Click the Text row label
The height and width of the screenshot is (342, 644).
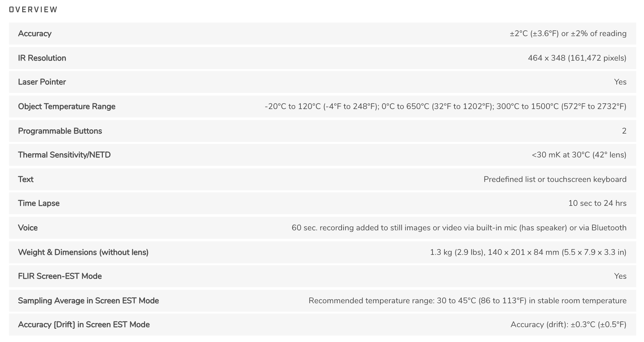click(x=26, y=179)
